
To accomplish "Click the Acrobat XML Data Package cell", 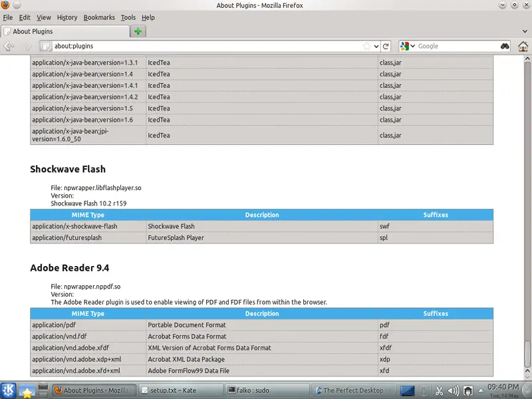I will [x=262, y=359].
